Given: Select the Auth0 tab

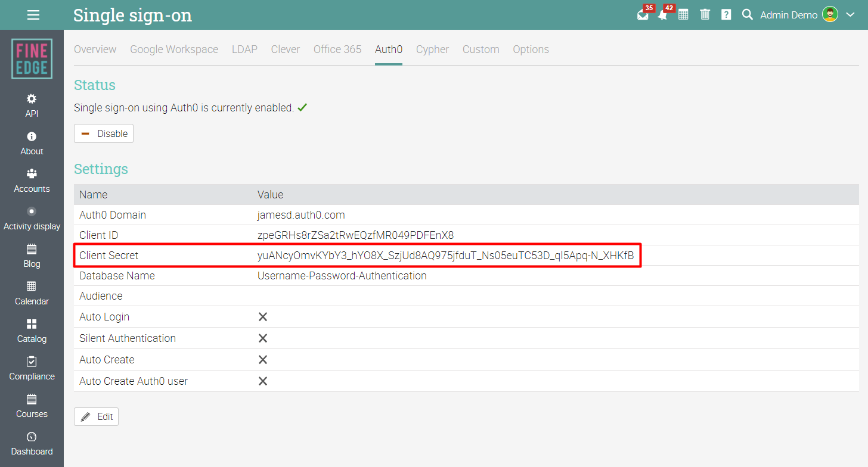Looking at the screenshot, I should click(389, 49).
